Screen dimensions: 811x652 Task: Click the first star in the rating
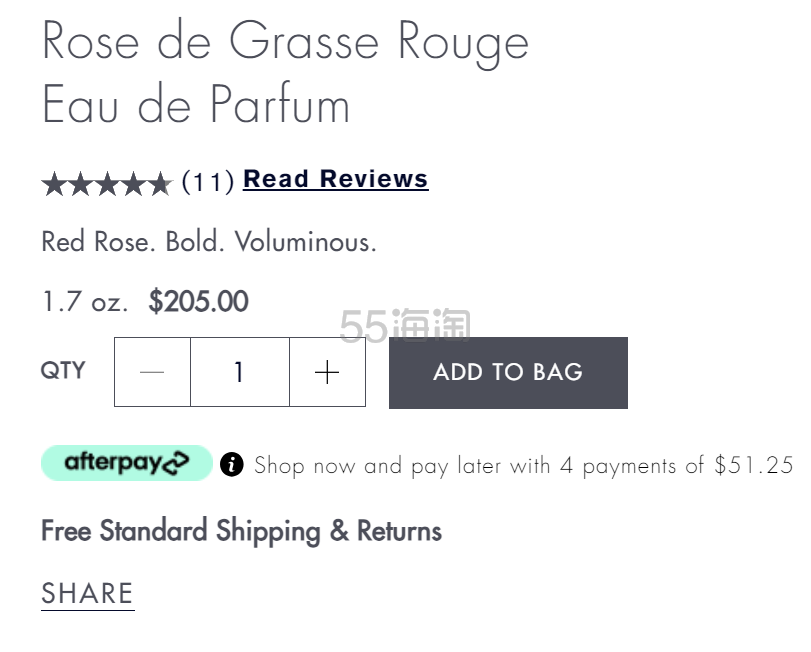coord(54,184)
